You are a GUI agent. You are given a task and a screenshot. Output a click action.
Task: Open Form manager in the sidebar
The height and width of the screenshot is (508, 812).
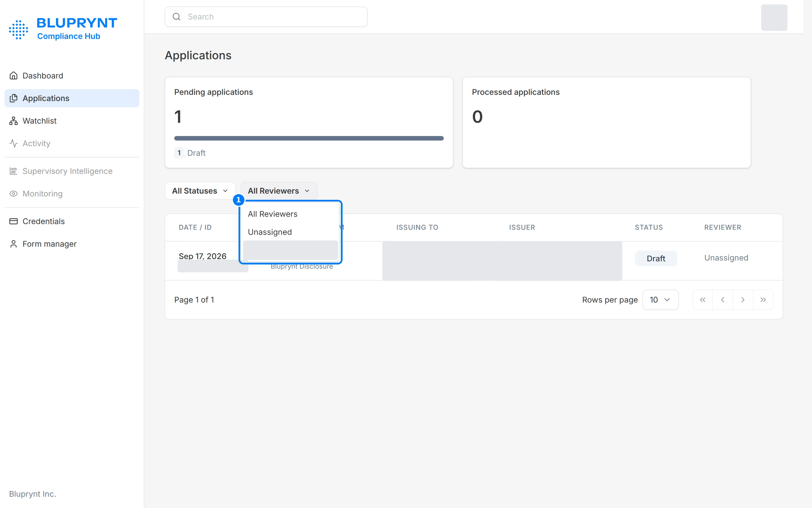pos(72,244)
